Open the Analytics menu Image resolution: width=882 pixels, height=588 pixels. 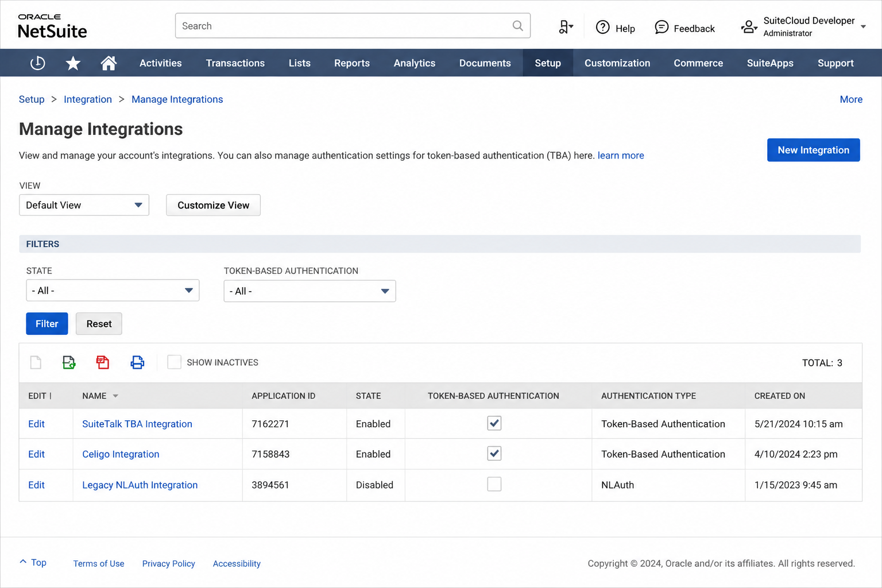pyautogui.click(x=415, y=63)
